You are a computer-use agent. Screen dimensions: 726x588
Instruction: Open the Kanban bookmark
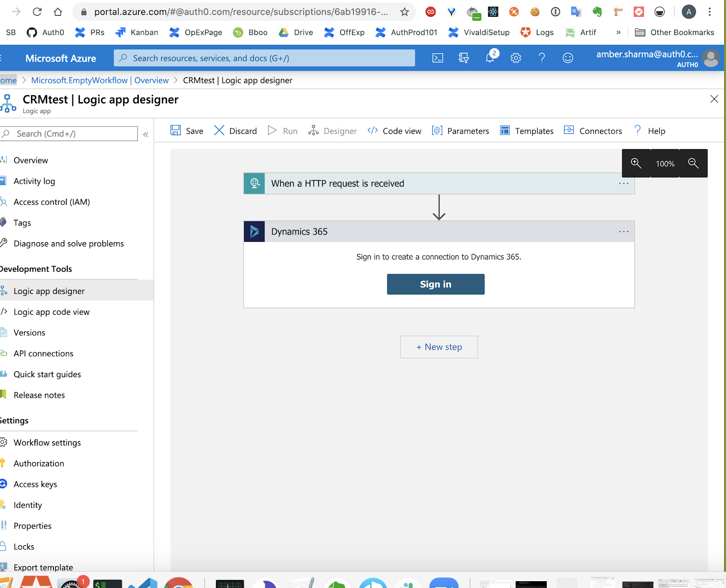(x=137, y=32)
